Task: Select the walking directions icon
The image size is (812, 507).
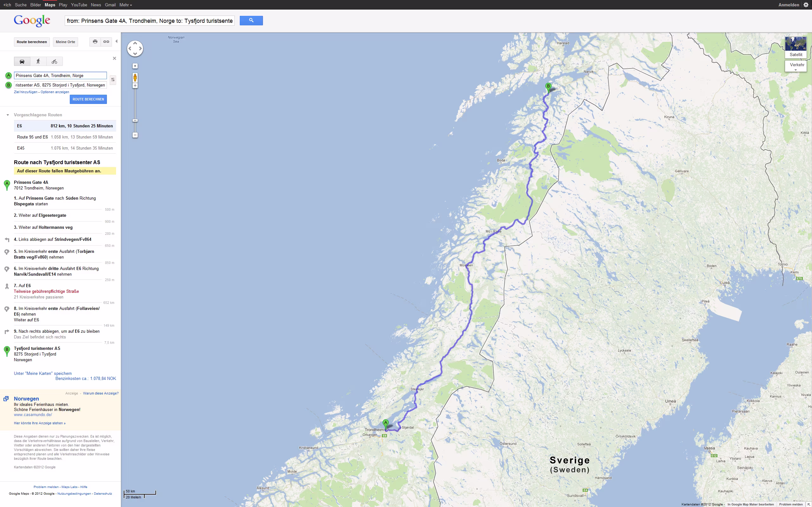Action: coord(38,61)
